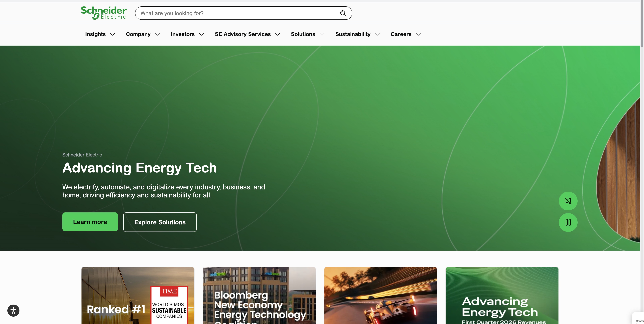Expand the Investors chevron
Viewport: 644px width, 324px height.
point(201,34)
